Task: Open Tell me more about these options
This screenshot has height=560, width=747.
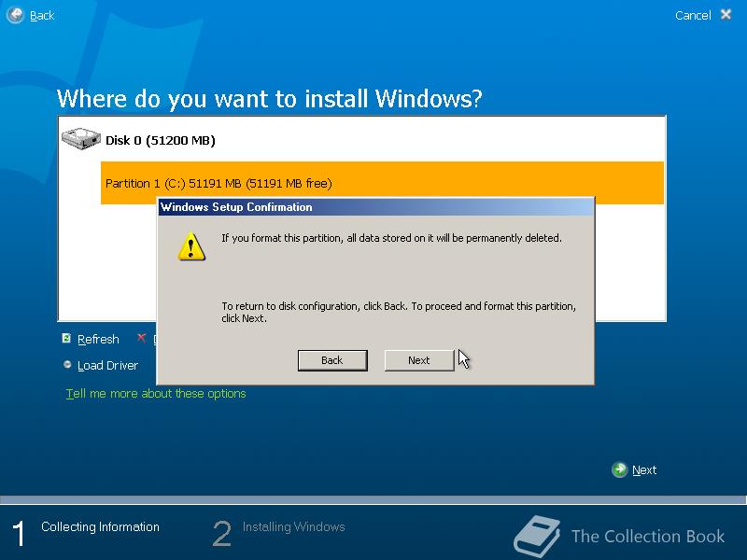Action: coord(156,394)
